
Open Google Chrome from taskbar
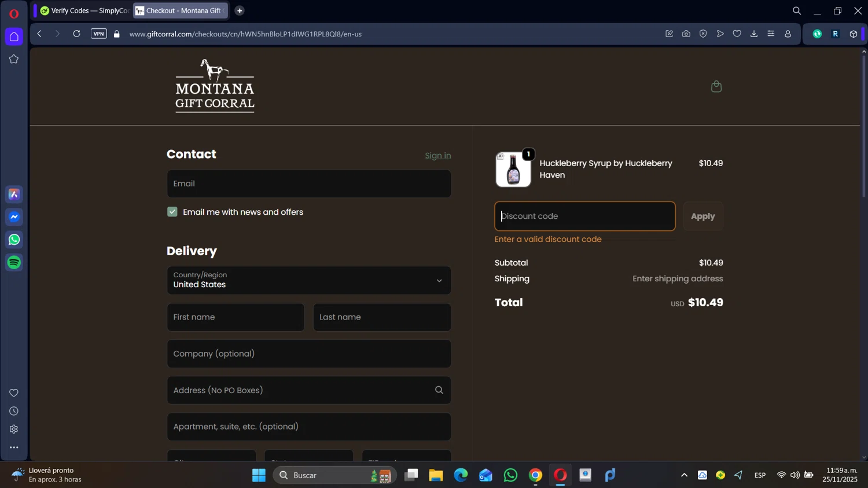[535, 475]
